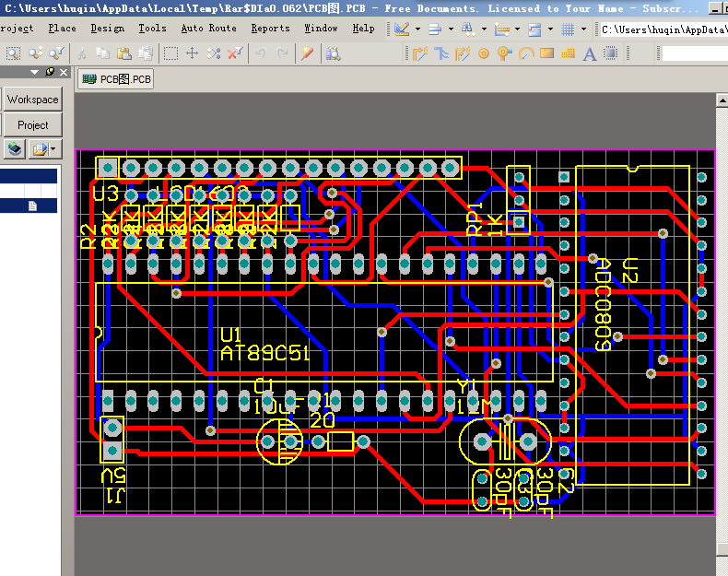Select the Place Component chip tool

611,53
